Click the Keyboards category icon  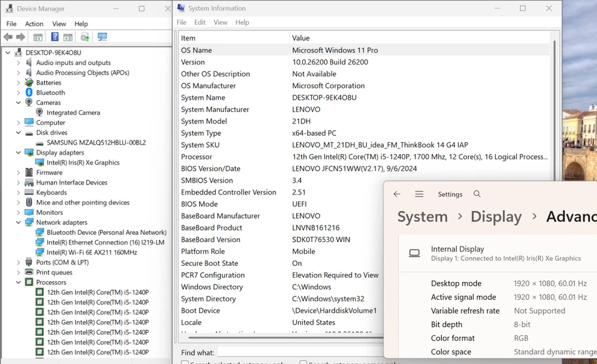click(x=29, y=193)
